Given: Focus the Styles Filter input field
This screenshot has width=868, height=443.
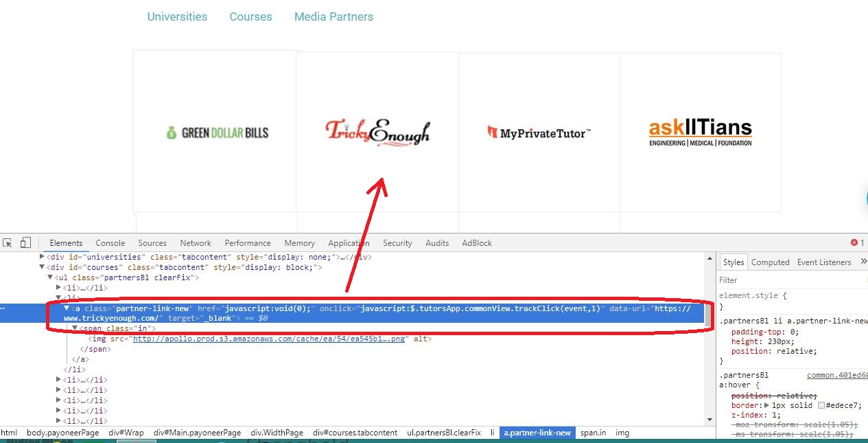Looking at the screenshot, I should pos(789,280).
